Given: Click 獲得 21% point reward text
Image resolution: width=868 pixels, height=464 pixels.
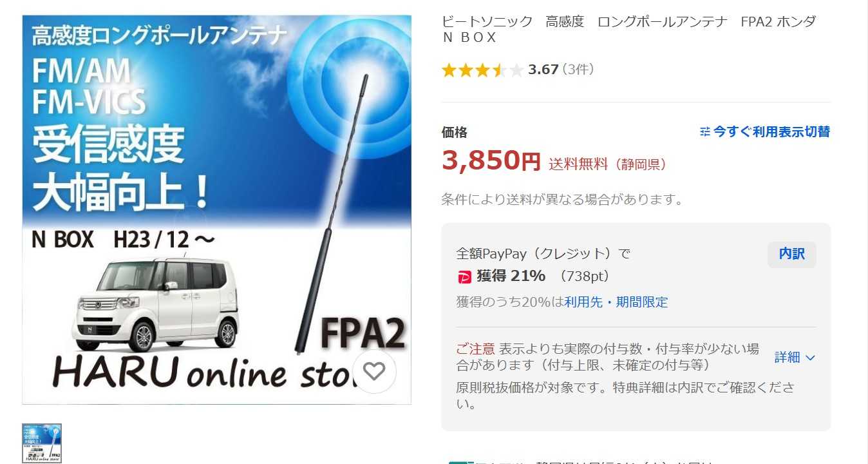Looking at the screenshot, I should pyautogui.click(x=511, y=276).
